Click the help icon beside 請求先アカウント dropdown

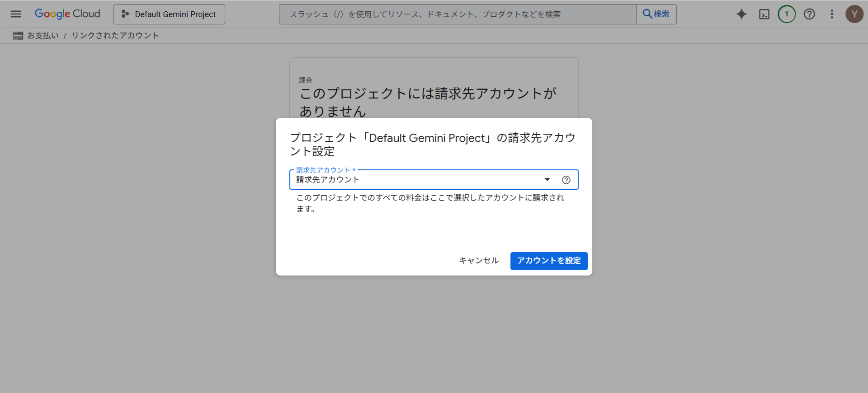coord(566,180)
